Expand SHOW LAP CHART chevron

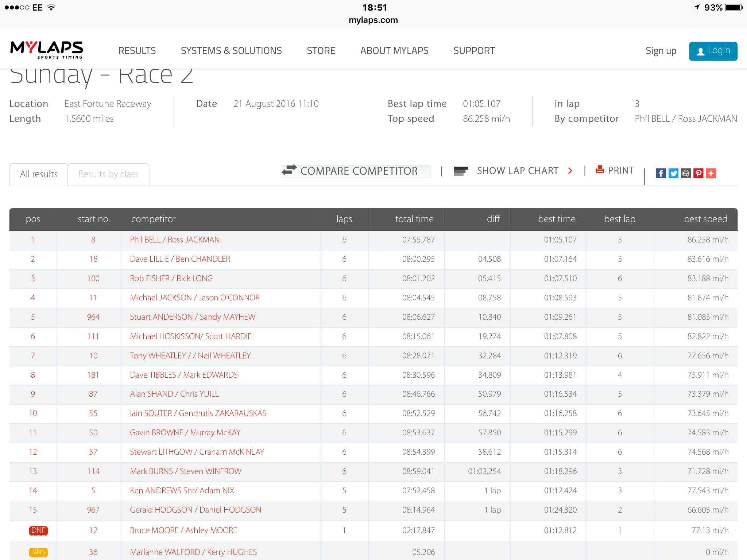(570, 171)
